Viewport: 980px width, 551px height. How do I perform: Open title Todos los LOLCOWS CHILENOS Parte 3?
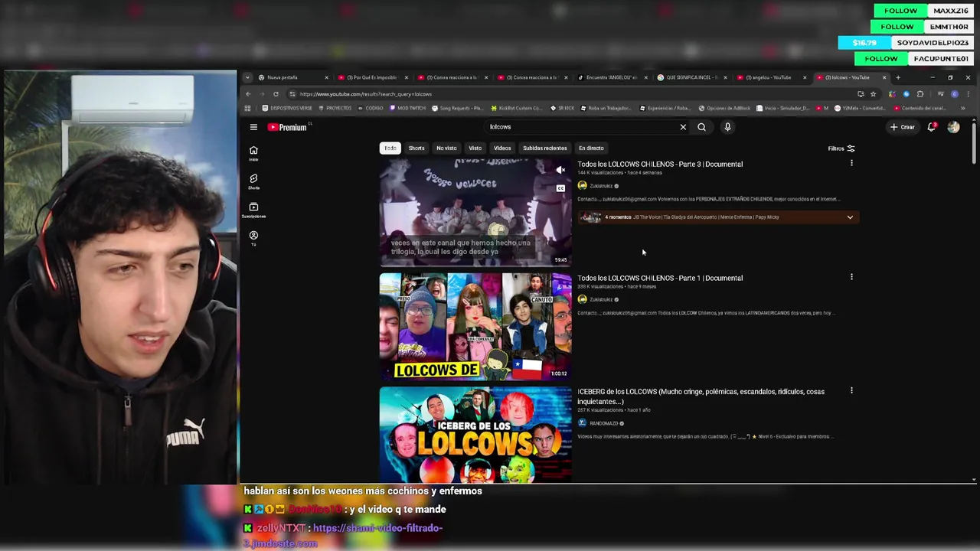(x=660, y=164)
